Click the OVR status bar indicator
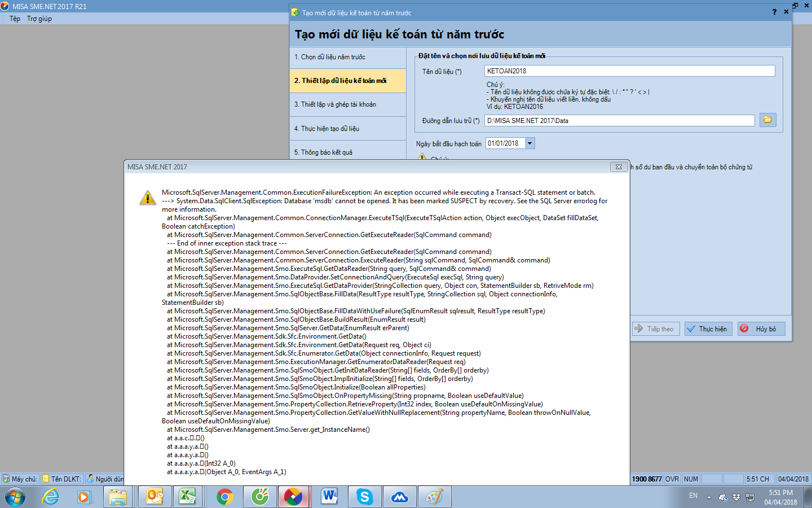 tap(672, 479)
